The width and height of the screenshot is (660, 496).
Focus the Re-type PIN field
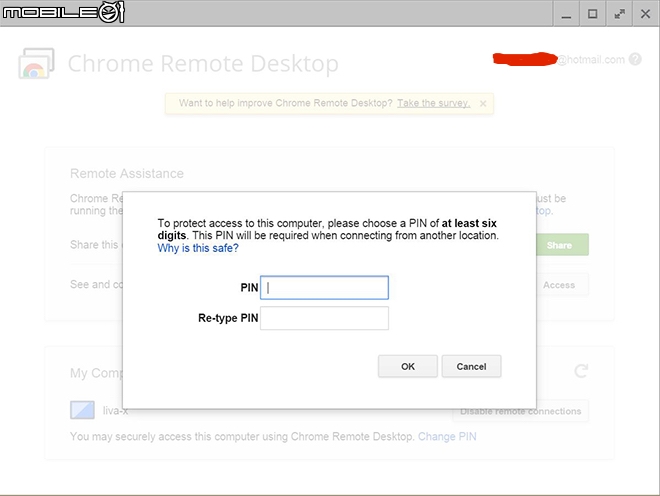(x=324, y=318)
